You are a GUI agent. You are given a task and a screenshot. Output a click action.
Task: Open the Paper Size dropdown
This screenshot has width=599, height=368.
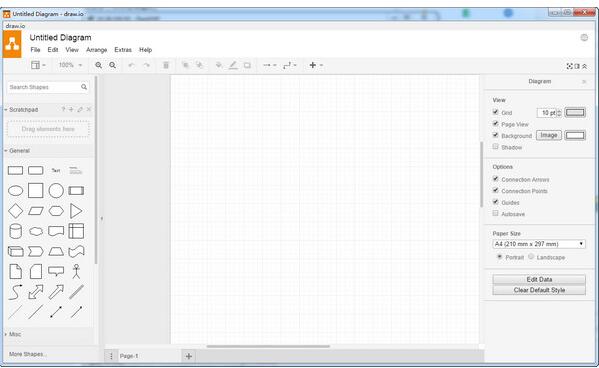pos(539,244)
